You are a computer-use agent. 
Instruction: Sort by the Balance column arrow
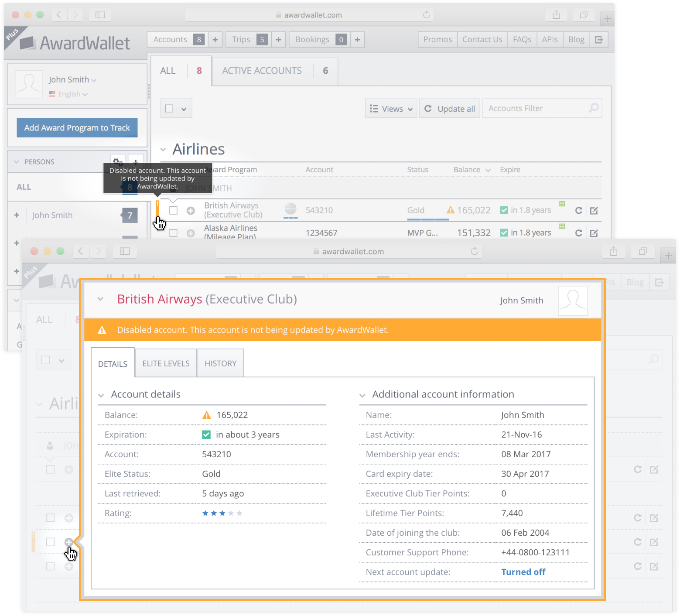488,170
